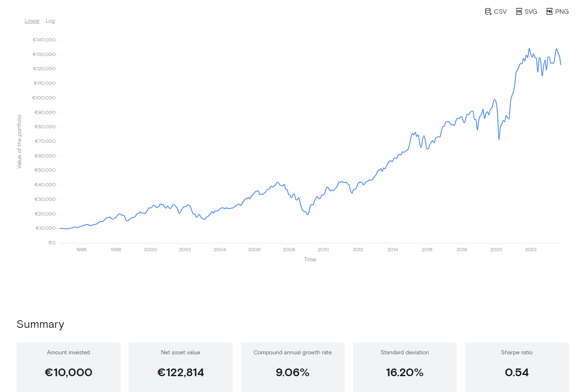
Task: Click the Compound annual growth rate card
Action: (293, 367)
